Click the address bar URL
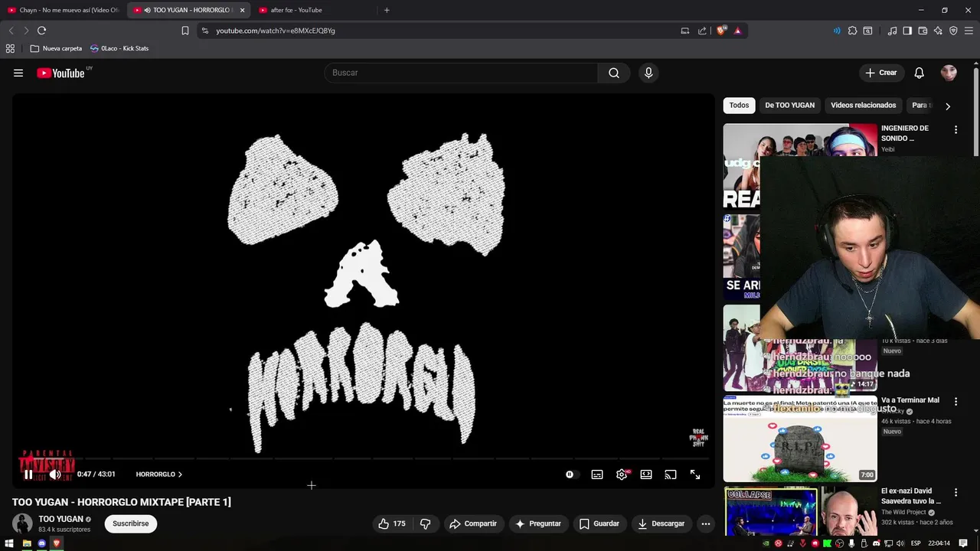 [276, 31]
